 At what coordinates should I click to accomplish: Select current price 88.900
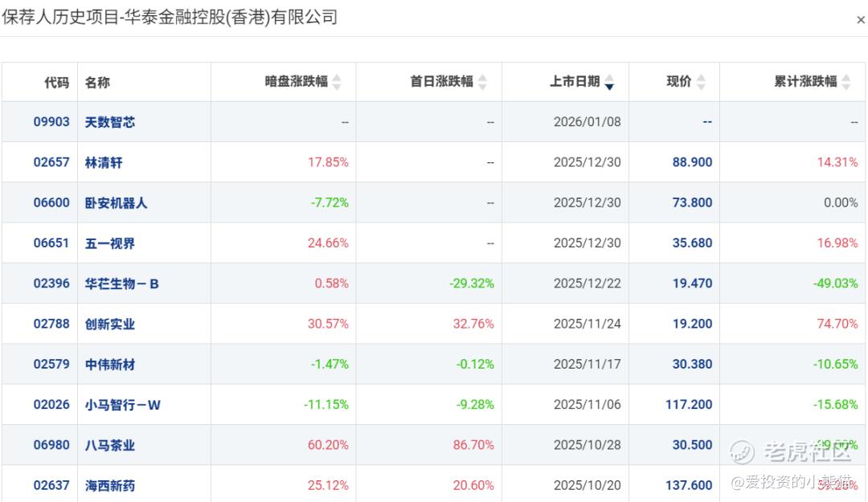pos(693,162)
